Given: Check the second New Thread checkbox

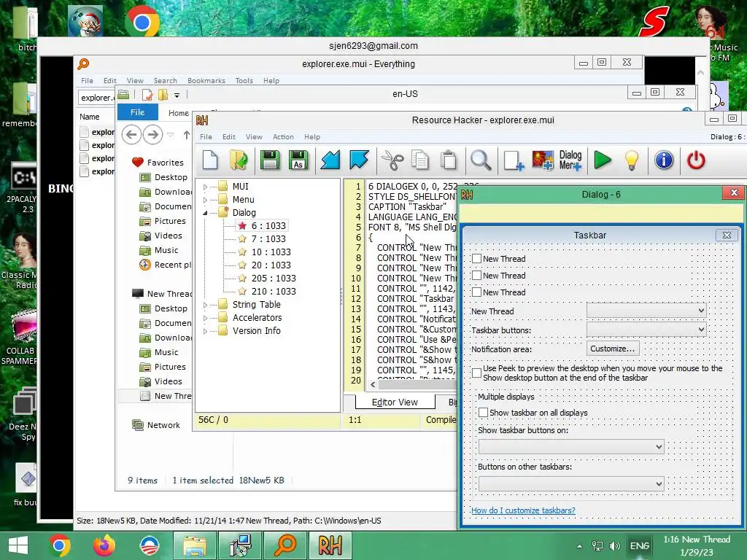Looking at the screenshot, I should (476, 275).
